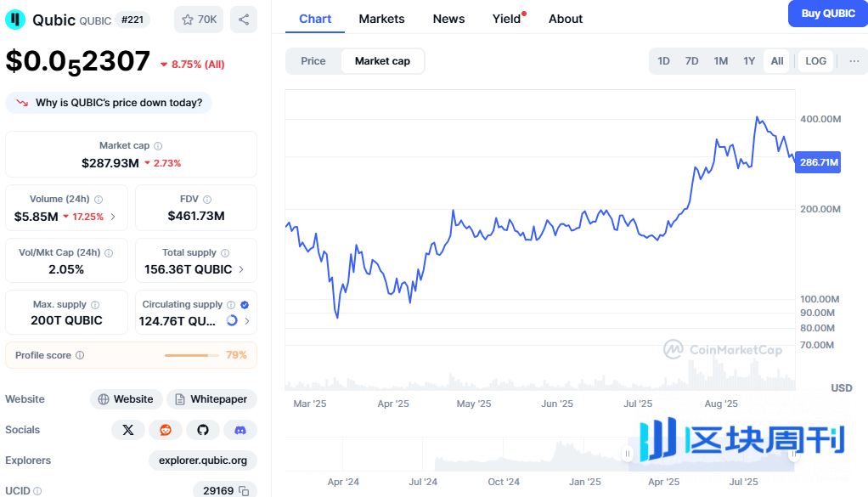Viewport: 868px width, 497px height.
Task: Click the $461.73M FDV value
Action: tap(196, 217)
